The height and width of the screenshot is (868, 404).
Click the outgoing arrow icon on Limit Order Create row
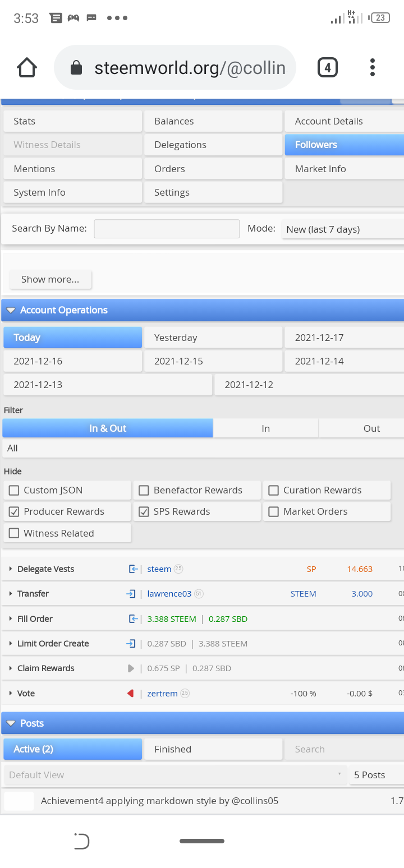tap(131, 644)
